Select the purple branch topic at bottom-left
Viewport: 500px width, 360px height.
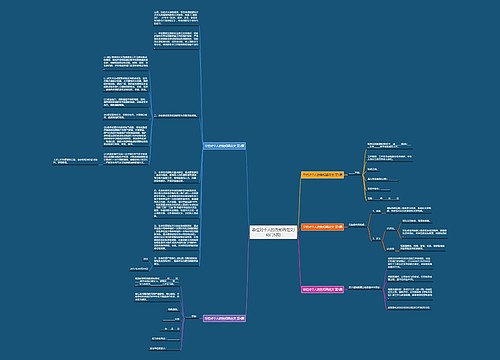tap(224, 318)
